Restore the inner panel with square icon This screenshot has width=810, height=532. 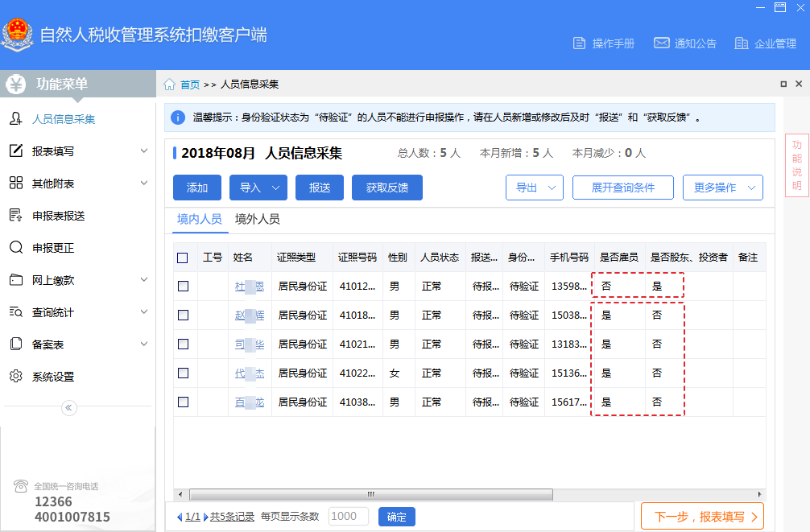tap(783, 84)
